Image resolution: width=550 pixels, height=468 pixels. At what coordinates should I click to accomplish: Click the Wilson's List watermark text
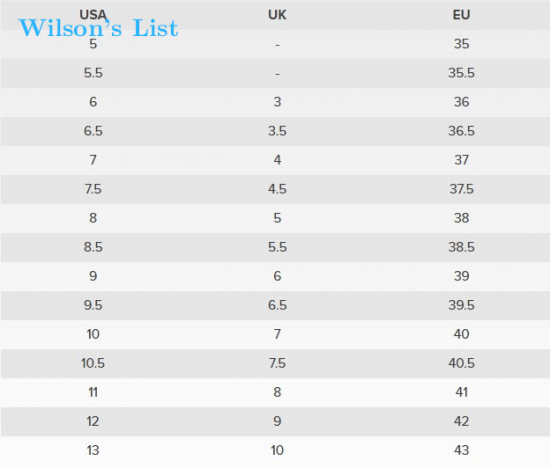(98, 28)
